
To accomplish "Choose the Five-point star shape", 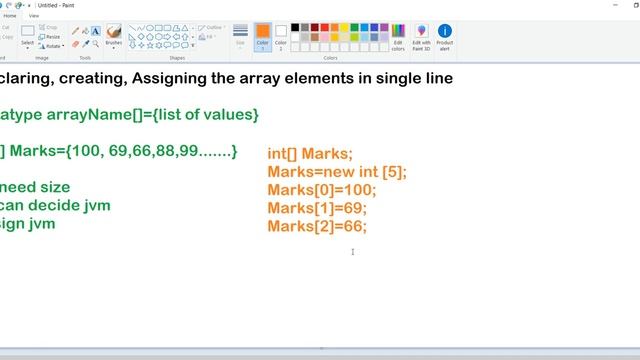I will point(150,45).
